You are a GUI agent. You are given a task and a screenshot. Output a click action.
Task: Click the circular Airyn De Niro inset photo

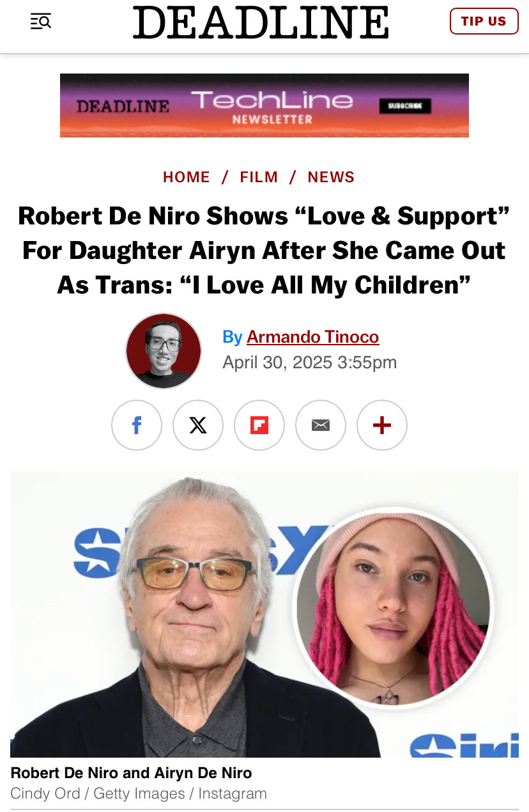(394, 607)
